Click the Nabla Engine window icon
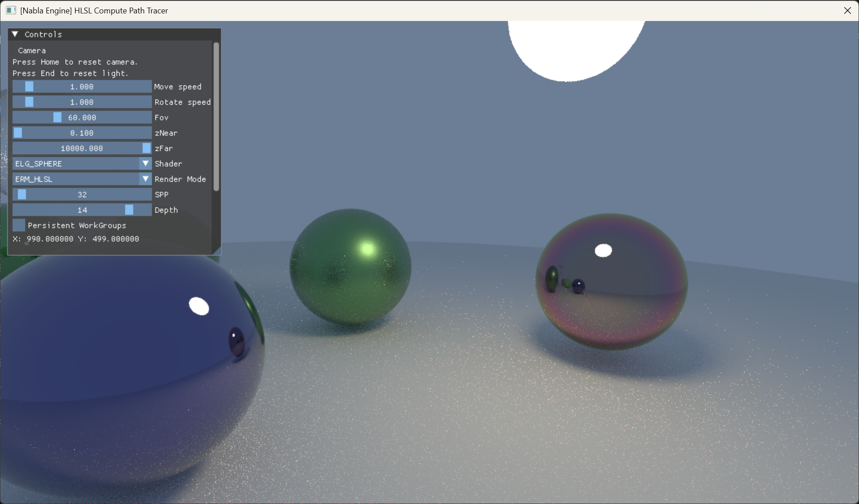Viewport: 859px width, 504px height. [11, 10]
